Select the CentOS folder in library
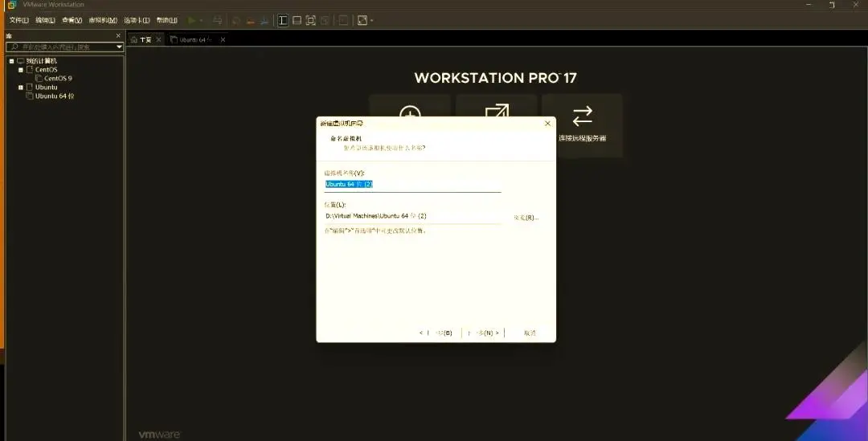 [47, 70]
